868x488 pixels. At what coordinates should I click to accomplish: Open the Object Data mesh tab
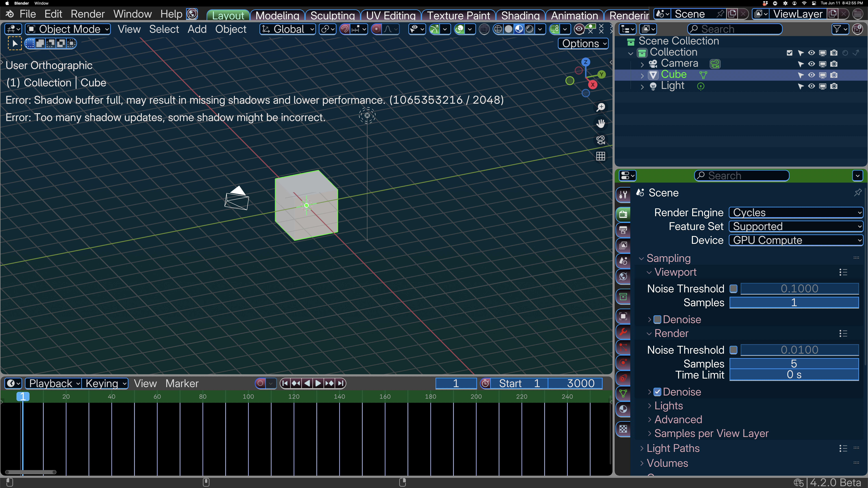pos(623,393)
